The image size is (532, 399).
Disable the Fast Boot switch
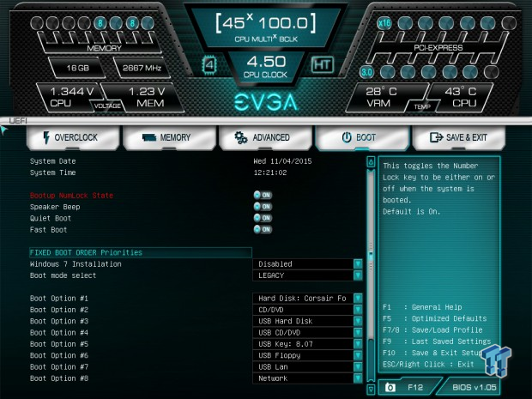tap(263, 229)
